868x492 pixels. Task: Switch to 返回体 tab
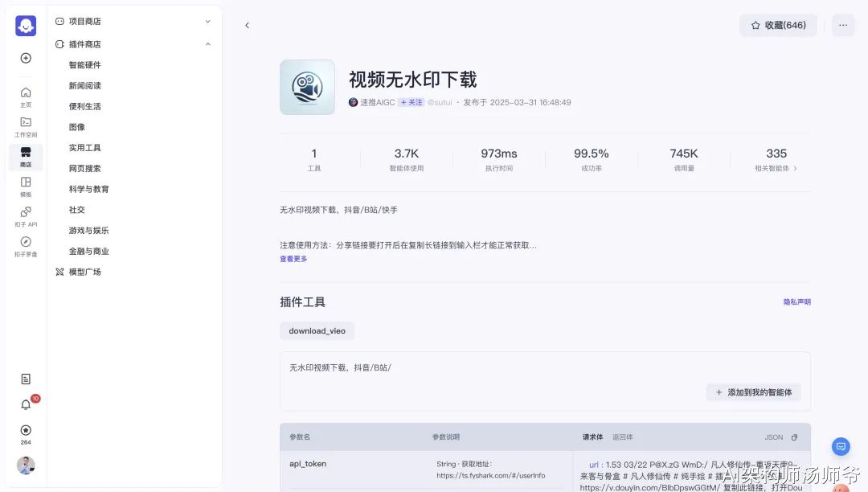coord(622,437)
